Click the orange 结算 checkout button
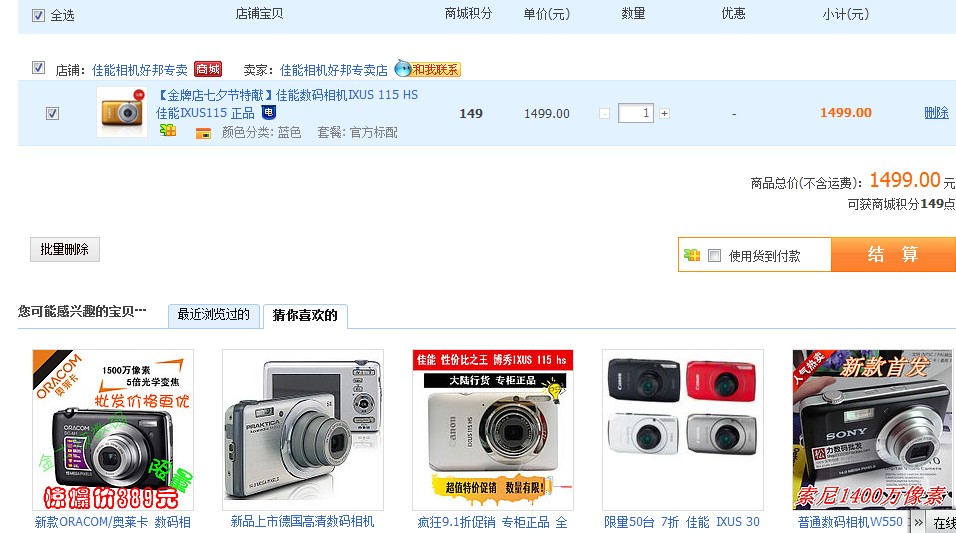The width and height of the screenshot is (956, 533). [x=893, y=254]
